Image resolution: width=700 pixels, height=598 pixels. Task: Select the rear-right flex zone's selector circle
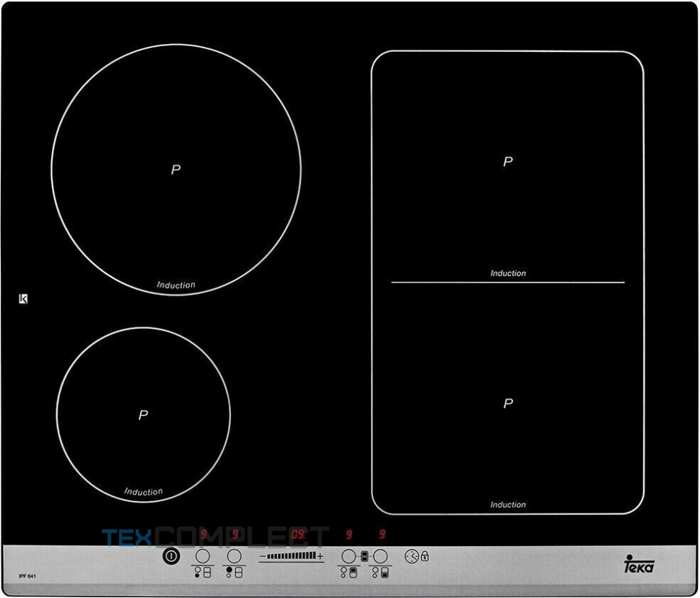click(x=349, y=556)
